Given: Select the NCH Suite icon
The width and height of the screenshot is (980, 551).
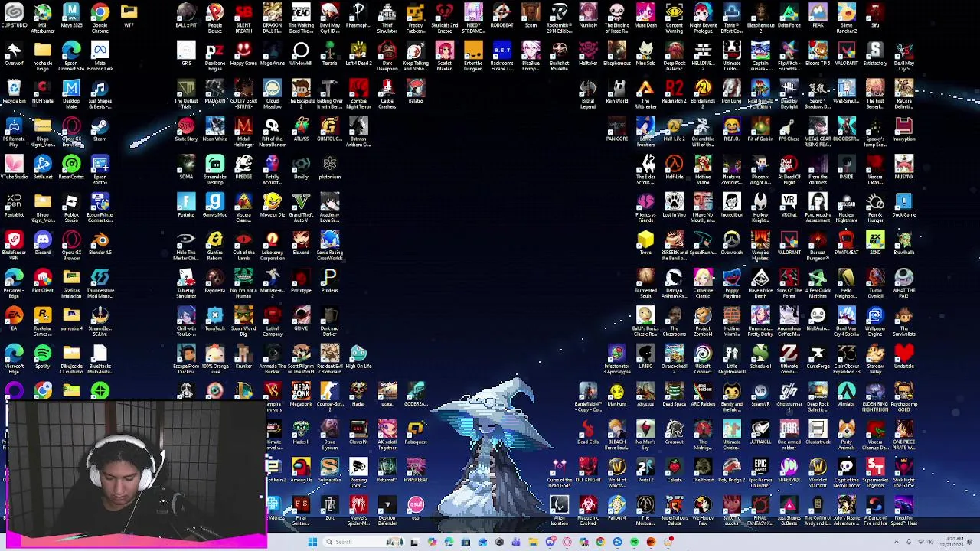Looking at the screenshot, I should (x=43, y=92).
